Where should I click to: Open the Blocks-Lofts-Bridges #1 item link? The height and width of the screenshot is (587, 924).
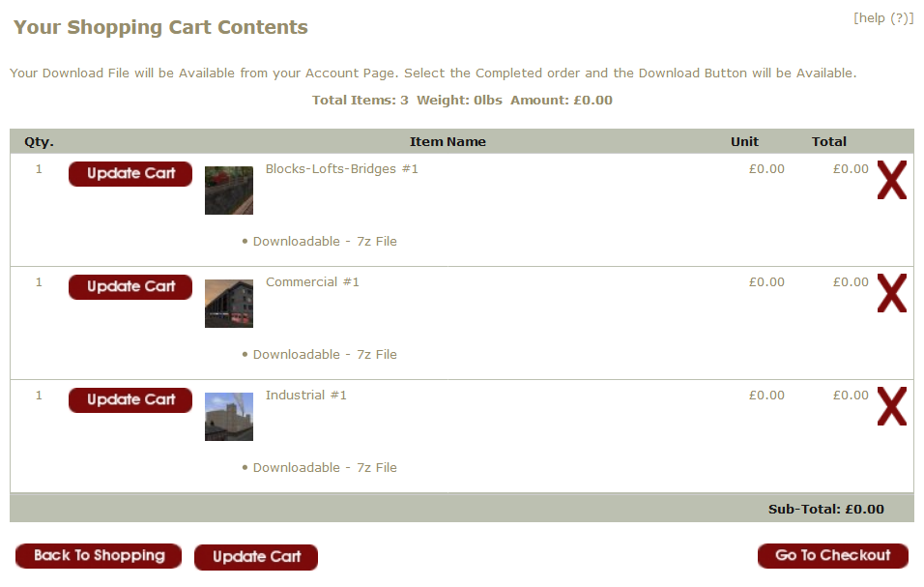tap(341, 169)
